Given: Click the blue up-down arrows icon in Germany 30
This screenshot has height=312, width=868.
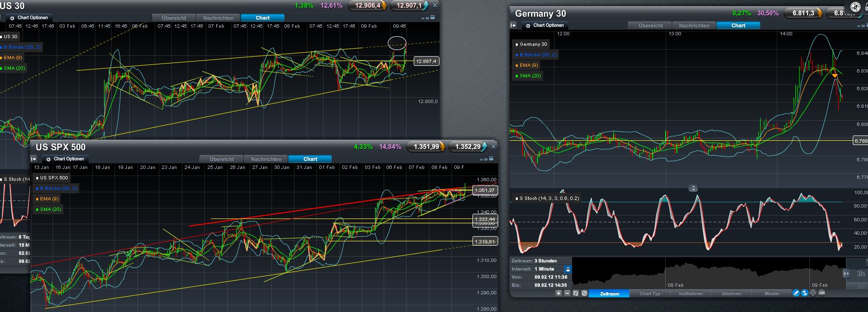Looking at the screenshot, I should (805, 293).
